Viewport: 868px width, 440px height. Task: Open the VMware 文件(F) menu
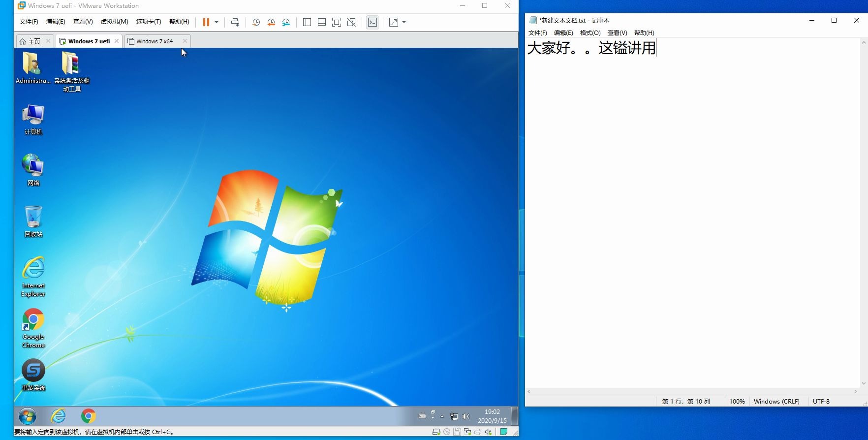[29, 22]
